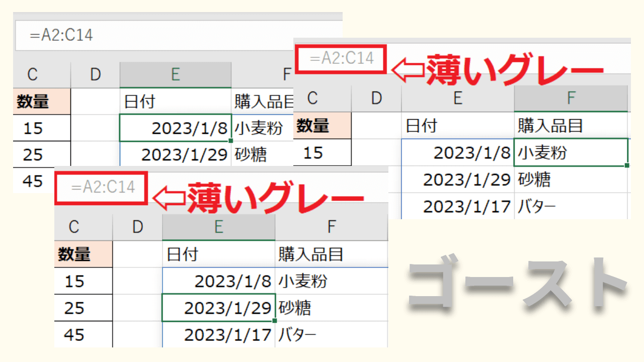
Task: Click the 日付 header cell in the right screenshot
Action: pos(457,126)
